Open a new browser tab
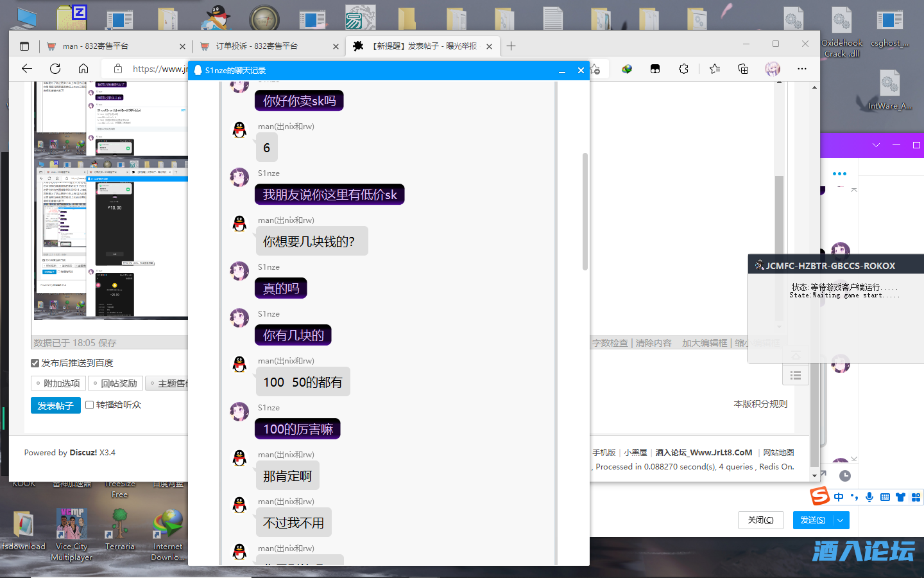This screenshot has height=578, width=924. [x=511, y=46]
